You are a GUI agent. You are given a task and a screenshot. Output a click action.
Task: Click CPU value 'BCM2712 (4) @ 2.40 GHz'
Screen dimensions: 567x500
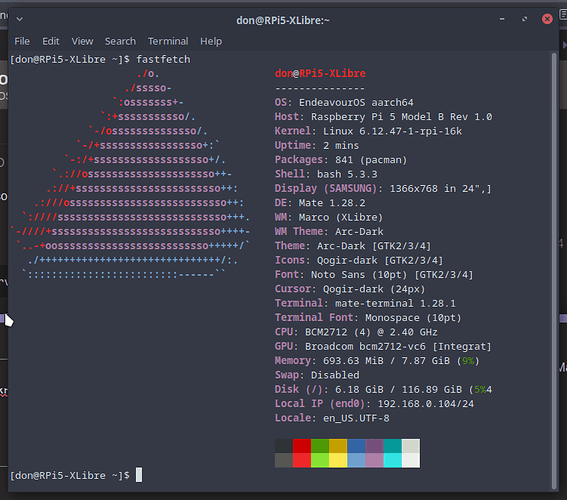pyautogui.click(x=371, y=332)
